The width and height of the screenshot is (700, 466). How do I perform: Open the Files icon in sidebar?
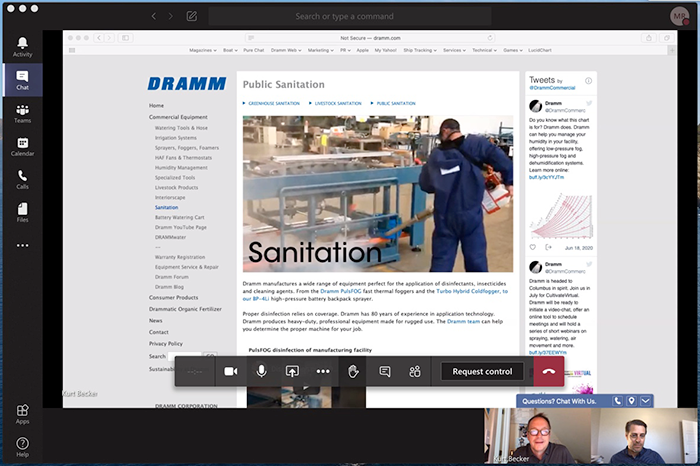click(x=22, y=212)
